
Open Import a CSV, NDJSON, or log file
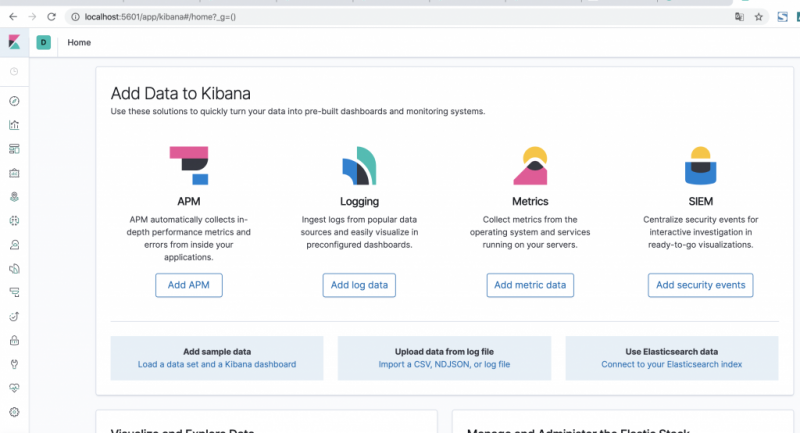click(x=444, y=364)
